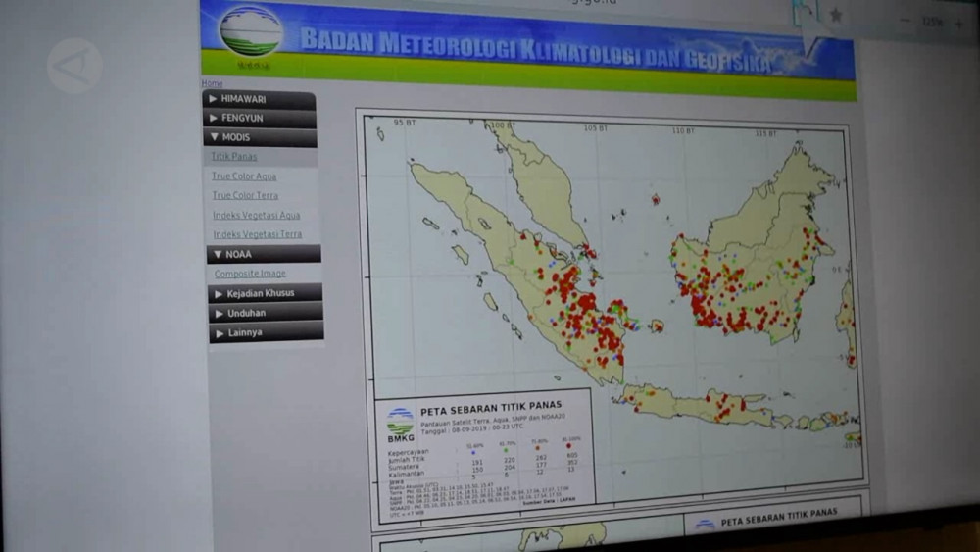Open the Composite Image link
The width and height of the screenshot is (980, 552).
coord(250,274)
